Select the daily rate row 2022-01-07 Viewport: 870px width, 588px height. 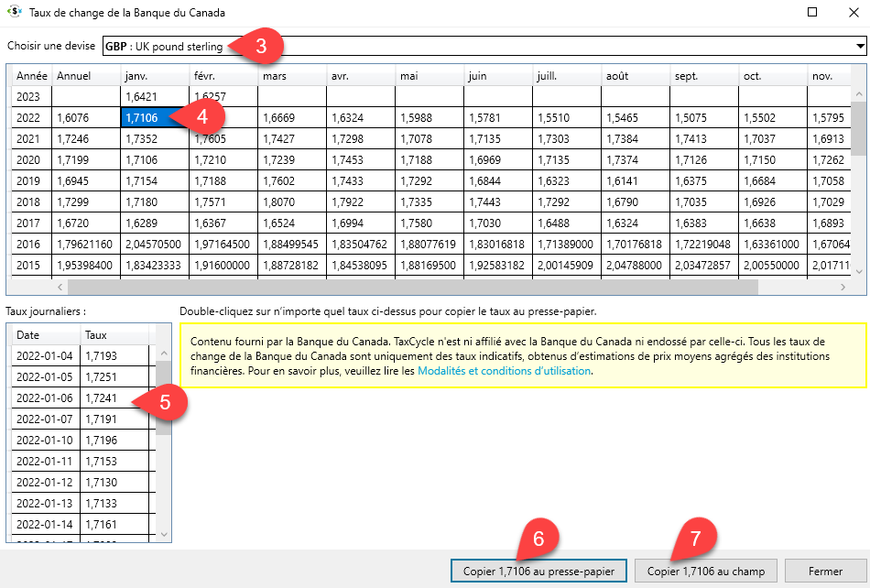81,419
